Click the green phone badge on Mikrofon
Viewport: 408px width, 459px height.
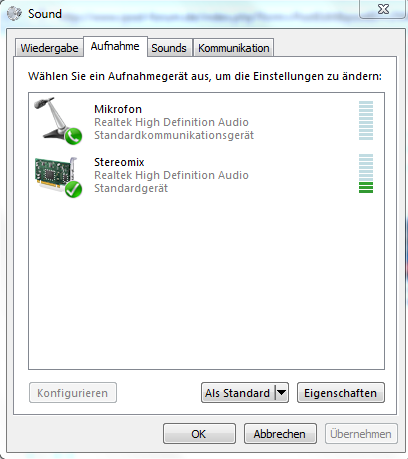(73, 136)
